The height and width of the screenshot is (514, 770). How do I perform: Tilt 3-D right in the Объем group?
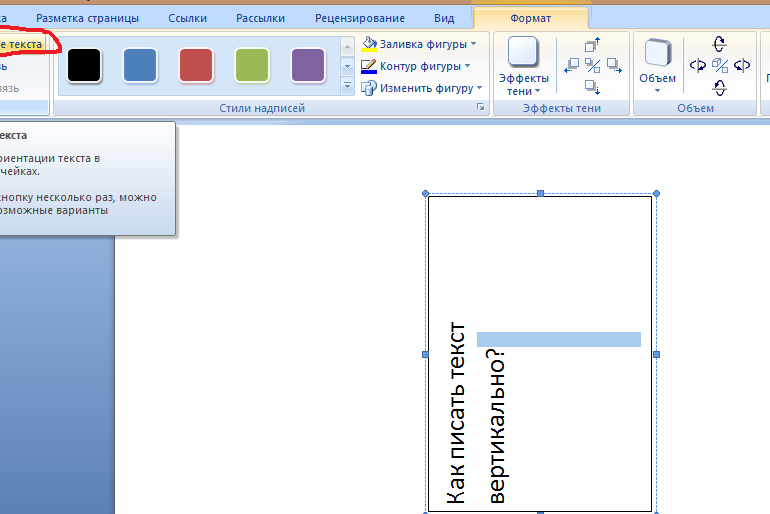click(x=742, y=66)
